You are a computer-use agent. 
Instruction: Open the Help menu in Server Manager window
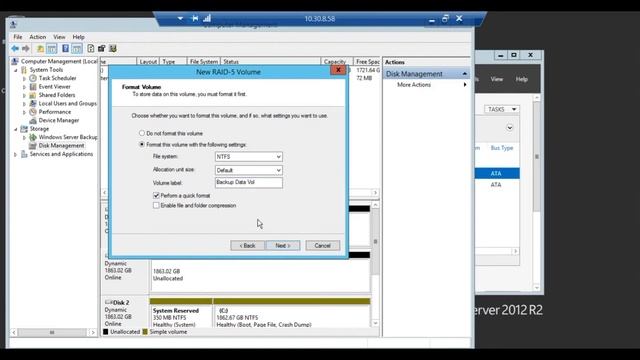point(522,79)
